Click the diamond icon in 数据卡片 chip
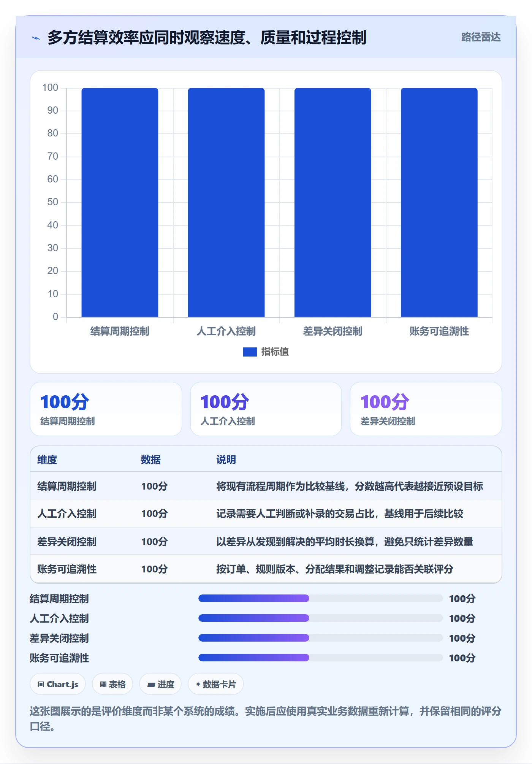This screenshot has width=532, height=764. tap(198, 684)
